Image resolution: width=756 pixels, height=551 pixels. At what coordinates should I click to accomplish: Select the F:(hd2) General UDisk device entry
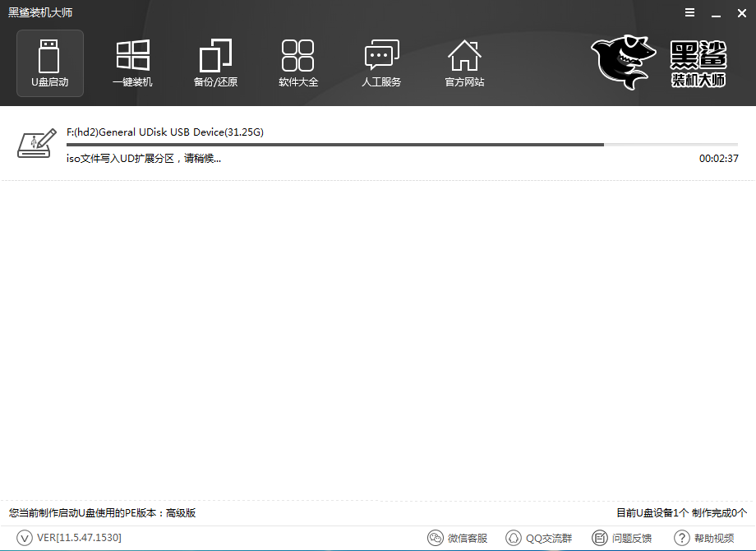click(164, 132)
